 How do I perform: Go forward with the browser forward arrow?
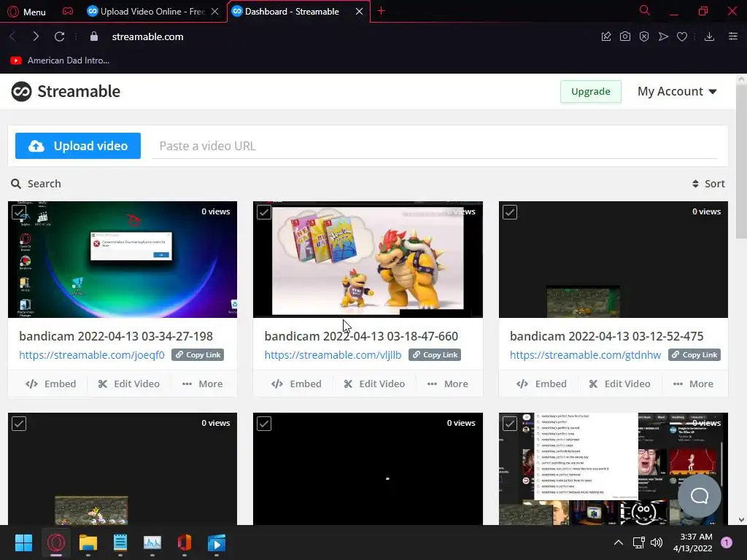click(x=36, y=36)
